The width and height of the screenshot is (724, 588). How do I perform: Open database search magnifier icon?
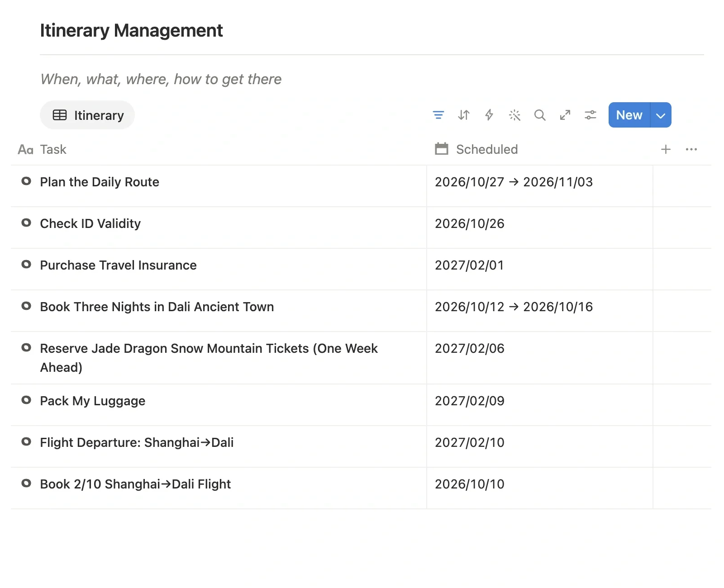(x=540, y=115)
